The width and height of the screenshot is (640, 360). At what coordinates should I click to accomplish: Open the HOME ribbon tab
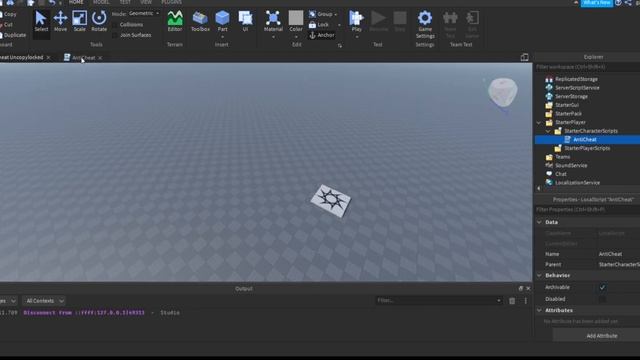coord(76,2)
